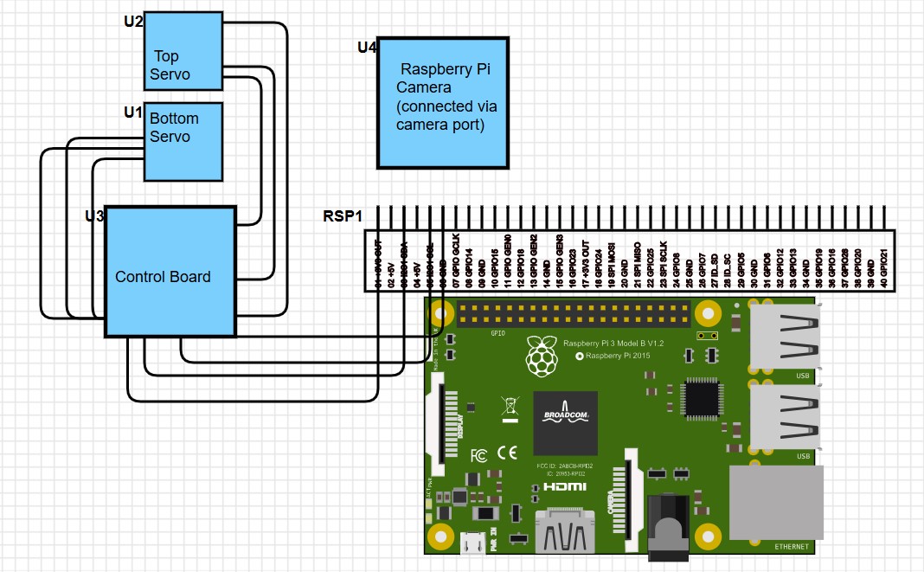The width and height of the screenshot is (924, 572).
Task: Click the micro USB power port
Action: pos(473,543)
